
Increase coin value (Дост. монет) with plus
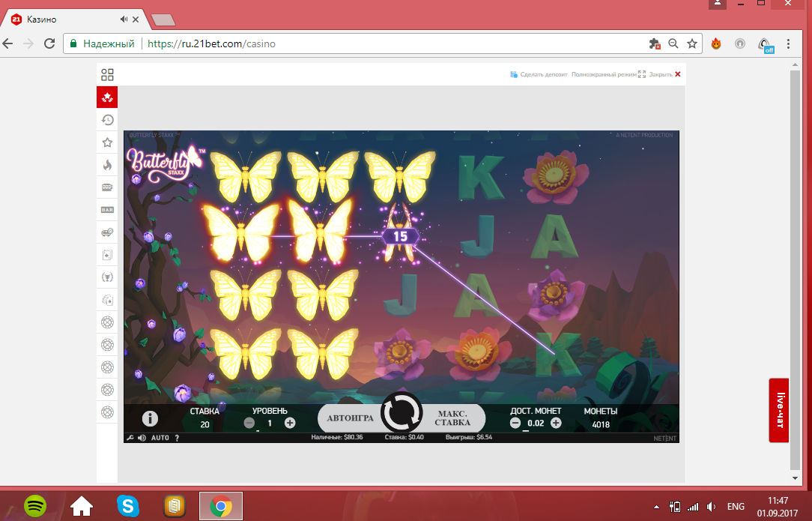pyautogui.click(x=556, y=423)
